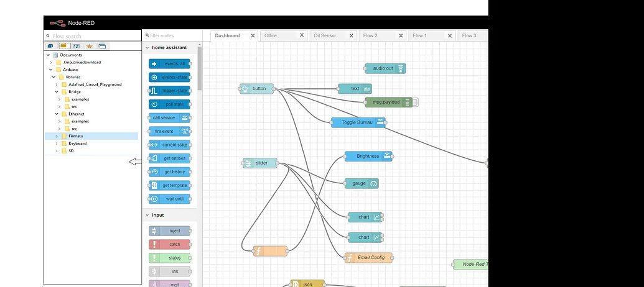The height and width of the screenshot is (287, 644).
Task: Select the chart node just above Email Config
Action: [365, 238]
